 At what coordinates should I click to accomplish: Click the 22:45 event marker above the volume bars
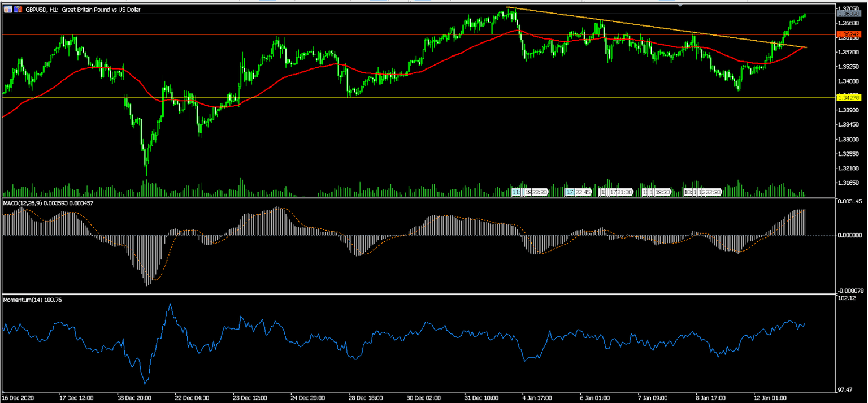pos(584,192)
